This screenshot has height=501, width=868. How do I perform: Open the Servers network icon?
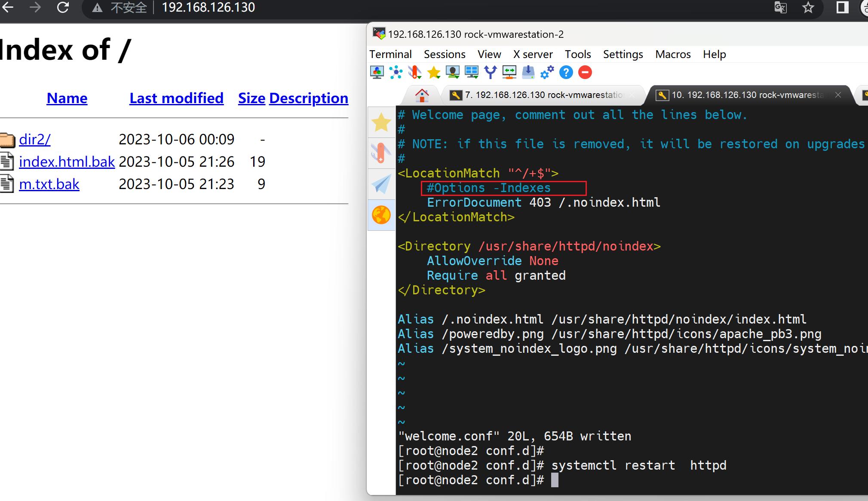tap(396, 72)
